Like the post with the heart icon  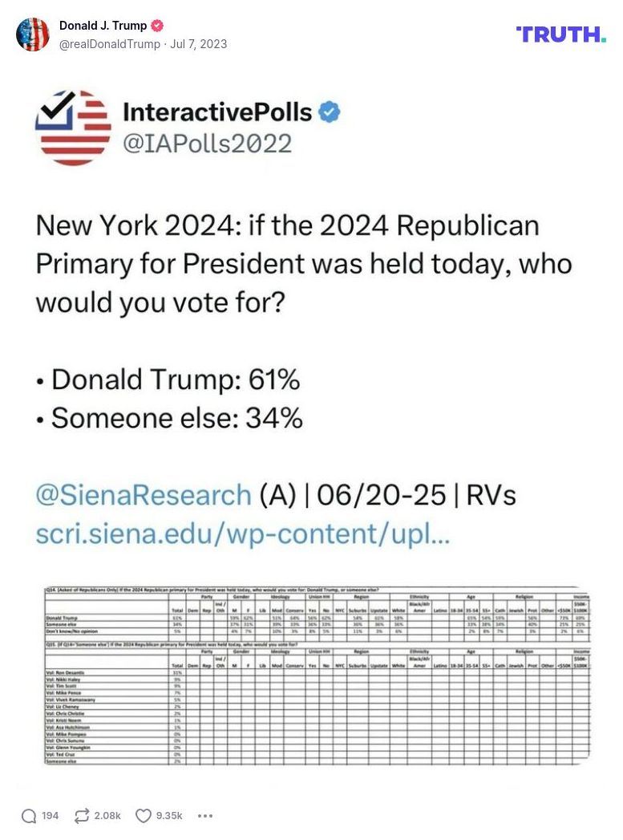(144, 815)
